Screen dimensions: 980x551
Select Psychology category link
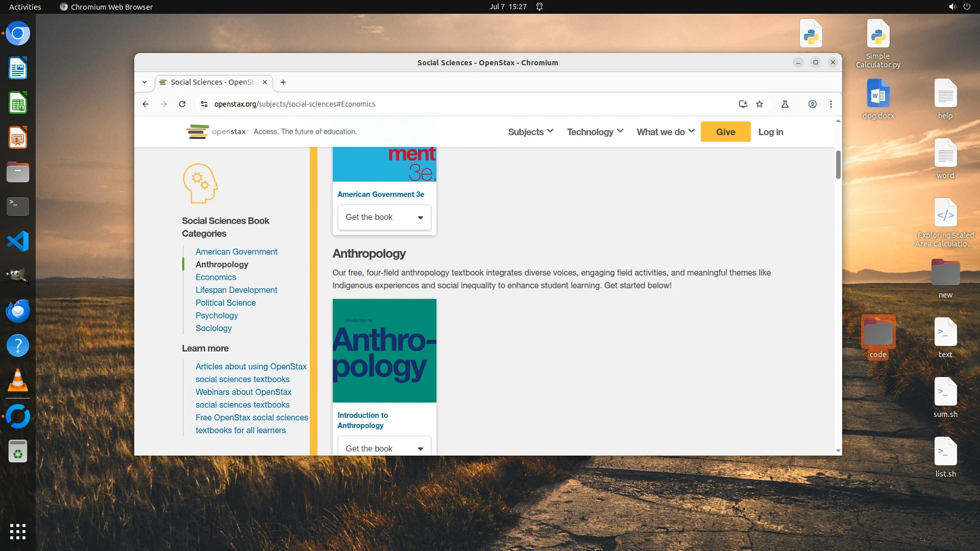[216, 315]
